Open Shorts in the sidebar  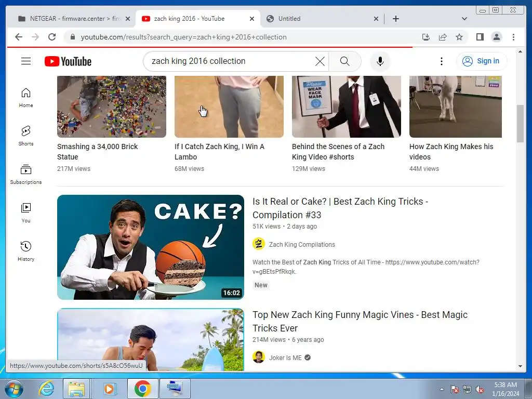pos(26,136)
